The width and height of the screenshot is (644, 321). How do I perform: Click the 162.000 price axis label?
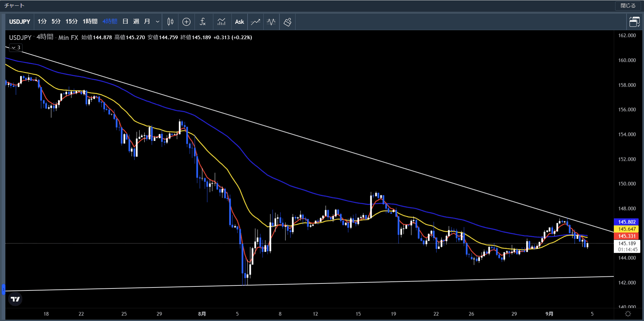click(627, 36)
